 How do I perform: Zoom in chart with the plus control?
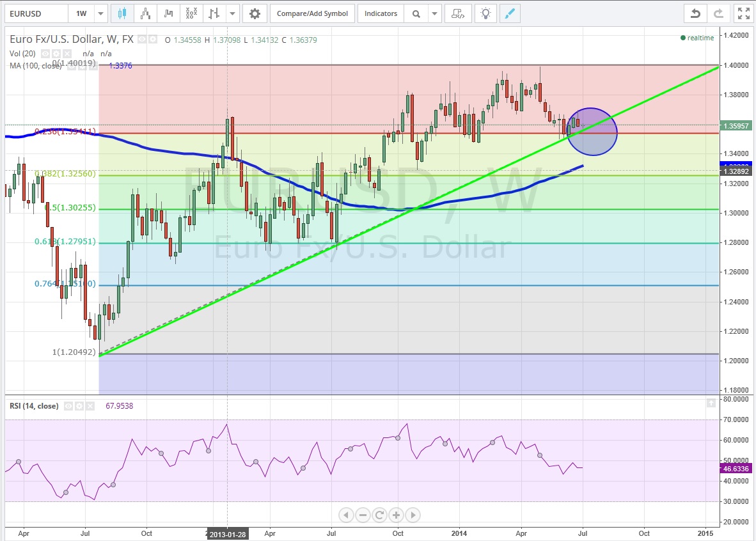[x=396, y=515]
